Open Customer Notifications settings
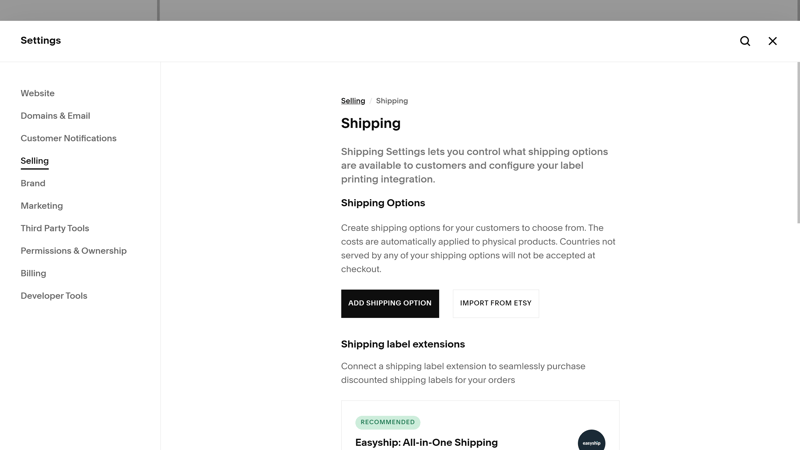The width and height of the screenshot is (800, 450). point(68,138)
